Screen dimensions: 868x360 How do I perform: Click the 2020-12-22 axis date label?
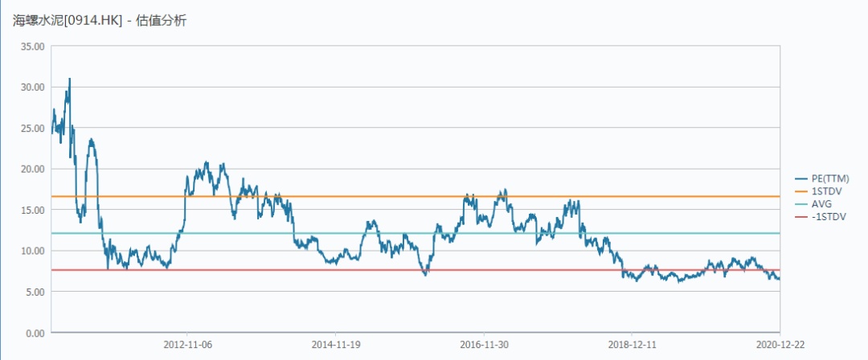pyautogui.click(x=780, y=344)
